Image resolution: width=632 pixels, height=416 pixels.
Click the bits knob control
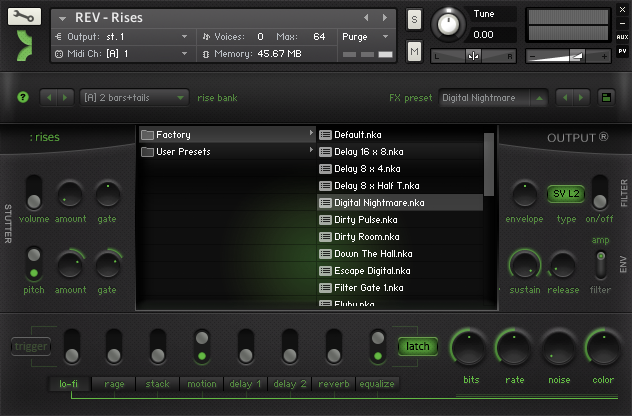click(x=471, y=348)
